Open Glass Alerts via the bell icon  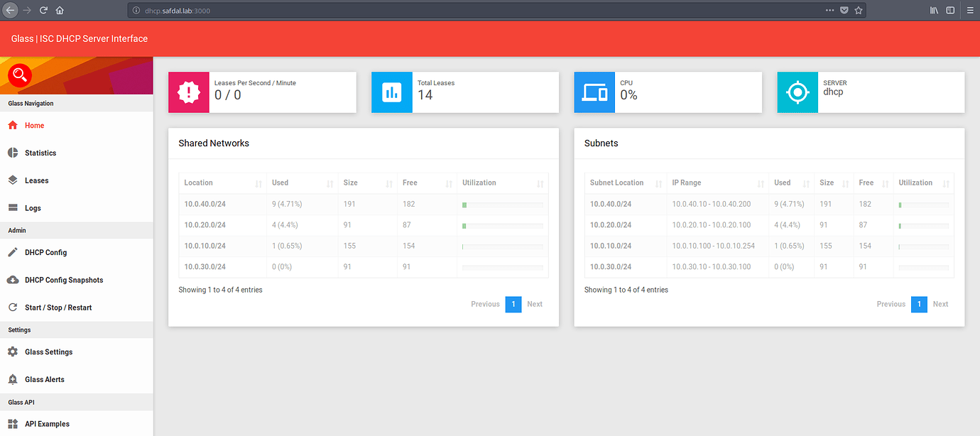[x=13, y=379]
